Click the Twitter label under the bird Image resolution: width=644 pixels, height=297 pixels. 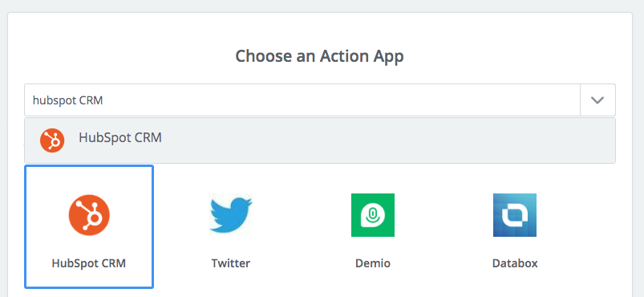231,262
